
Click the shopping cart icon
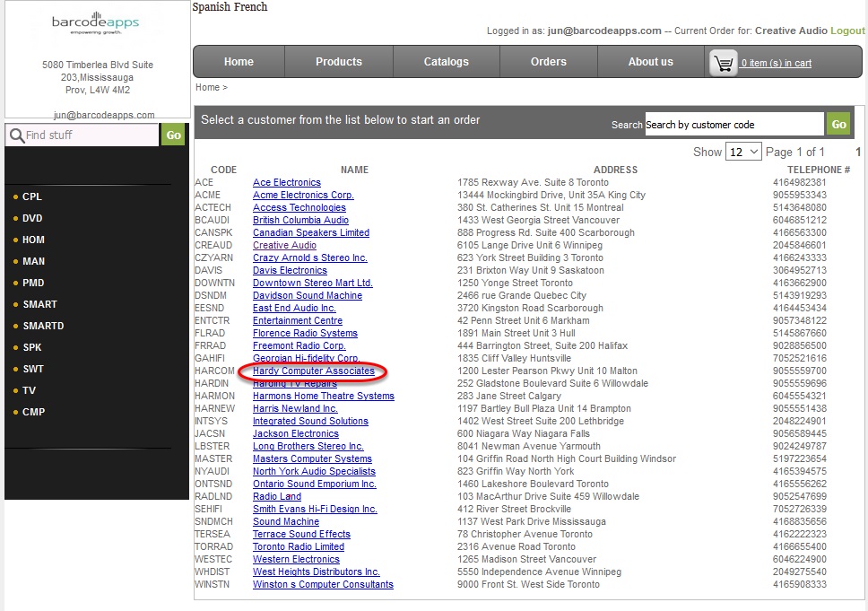[723, 63]
